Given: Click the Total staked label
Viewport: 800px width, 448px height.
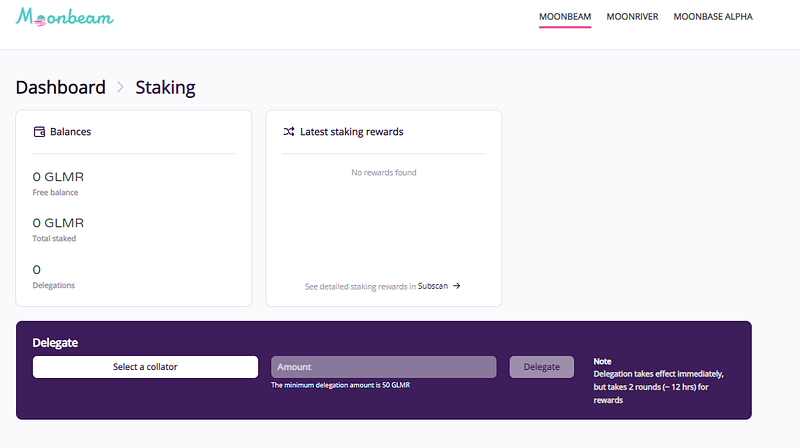Looking at the screenshot, I should coord(54,238).
